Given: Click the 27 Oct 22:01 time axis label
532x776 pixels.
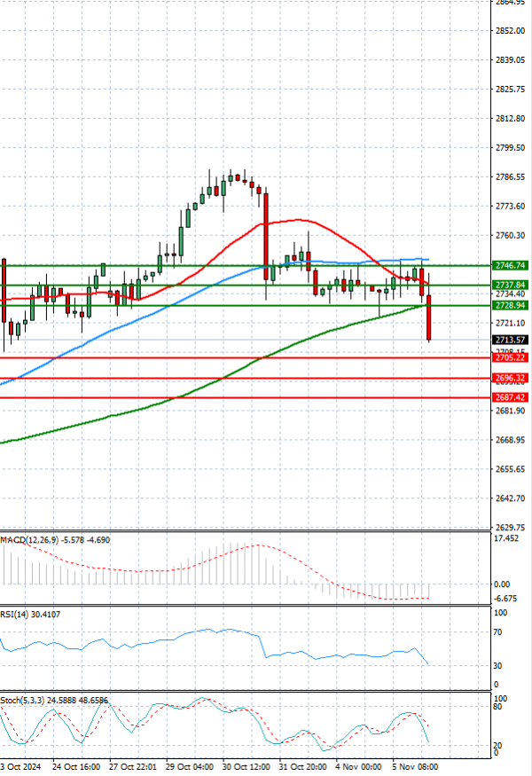Looking at the screenshot, I should (133, 766).
